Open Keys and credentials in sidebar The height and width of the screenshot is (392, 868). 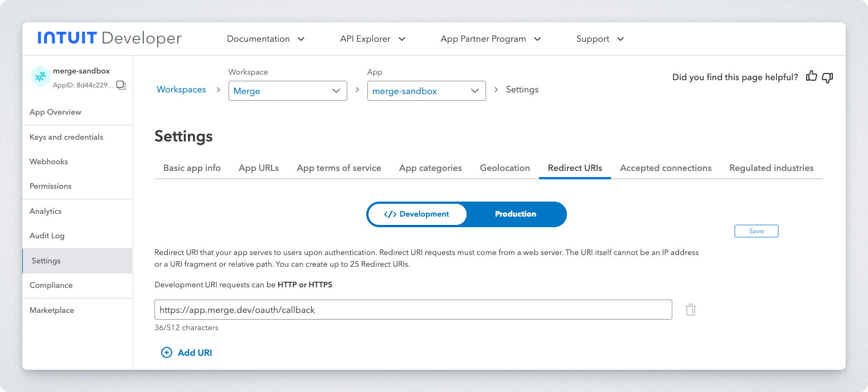(x=66, y=137)
